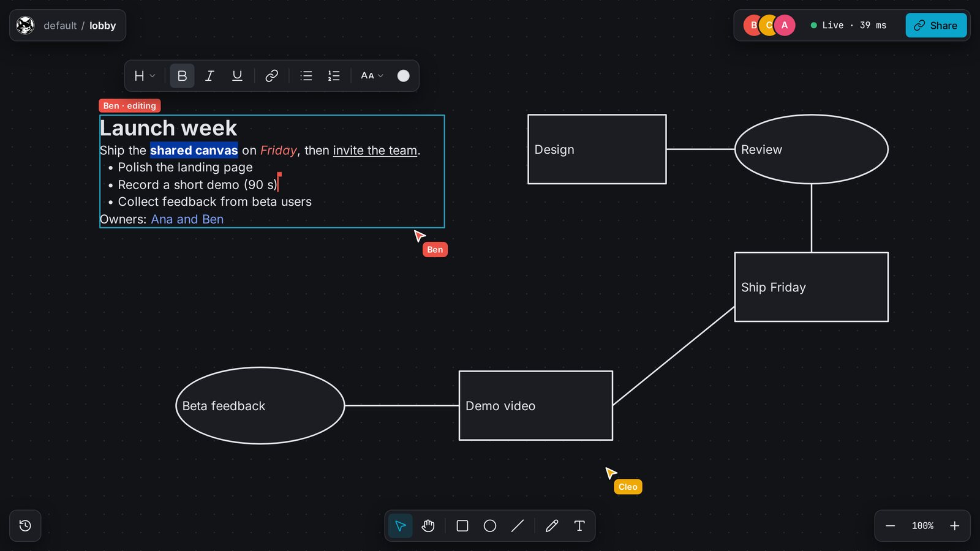Apply bulleted list formatting
This screenshot has height=551, width=980.
[x=306, y=76]
